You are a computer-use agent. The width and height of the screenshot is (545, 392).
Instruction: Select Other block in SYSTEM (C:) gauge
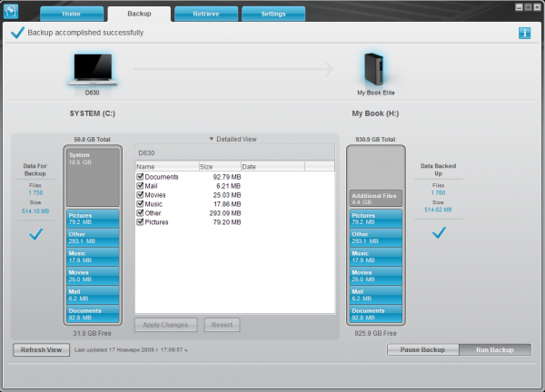coord(93,238)
